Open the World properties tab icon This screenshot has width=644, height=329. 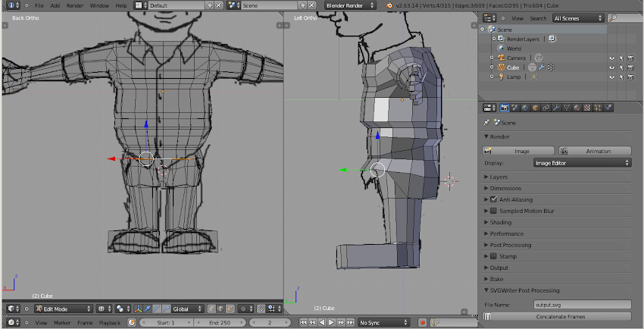(x=524, y=108)
